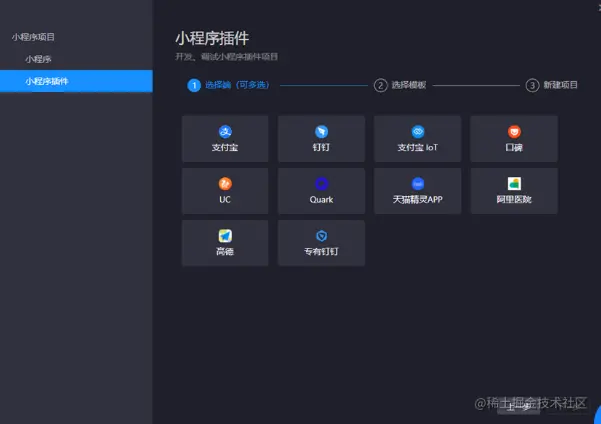Click the 阿里医院 card label

tap(514, 200)
